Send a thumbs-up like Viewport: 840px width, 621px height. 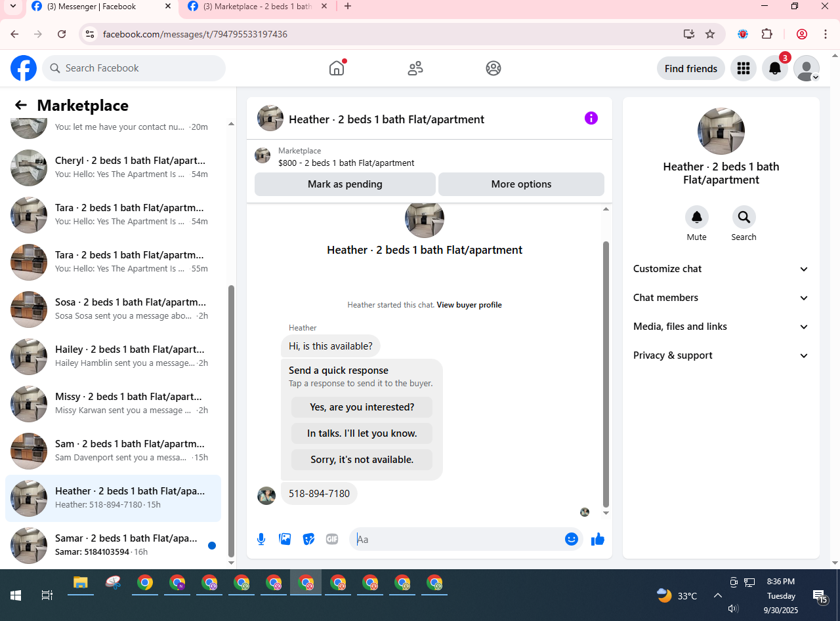point(597,539)
